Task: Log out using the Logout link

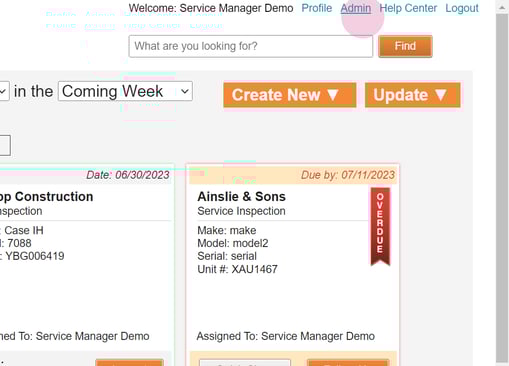Action: (462, 8)
